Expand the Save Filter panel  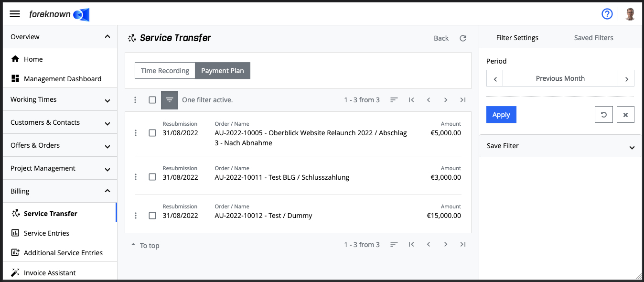pos(560,146)
